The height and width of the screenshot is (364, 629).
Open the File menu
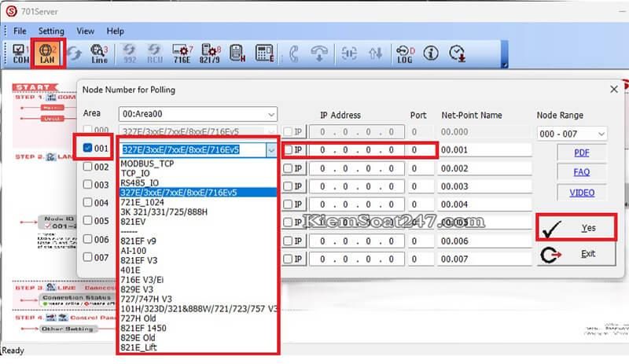pos(20,31)
